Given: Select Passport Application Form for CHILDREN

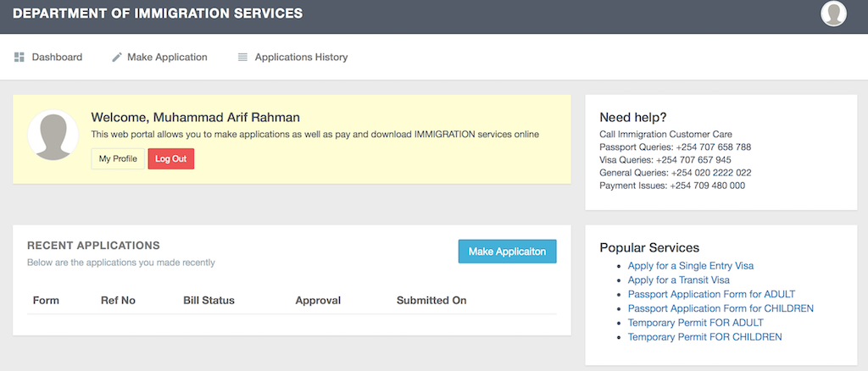Looking at the screenshot, I should click(721, 308).
